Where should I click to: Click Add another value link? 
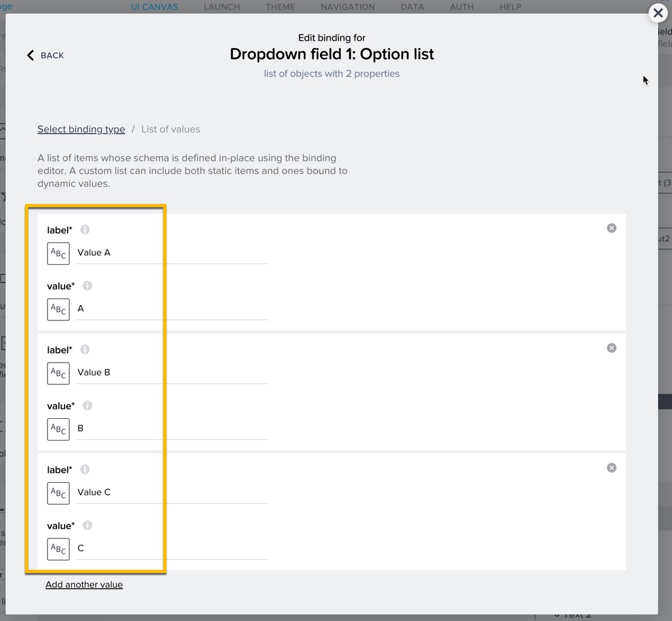pos(84,585)
